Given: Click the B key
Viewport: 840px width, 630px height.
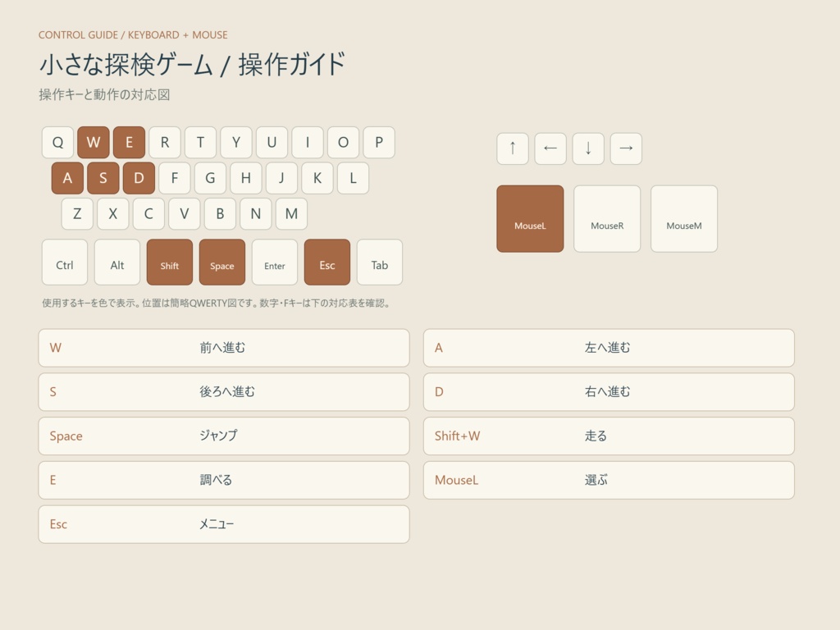Looking at the screenshot, I should pyautogui.click(x=220, y=214).
